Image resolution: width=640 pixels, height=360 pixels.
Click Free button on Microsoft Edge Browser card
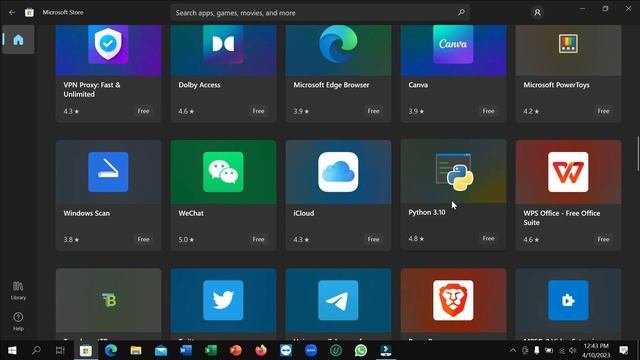pos(373,111)
